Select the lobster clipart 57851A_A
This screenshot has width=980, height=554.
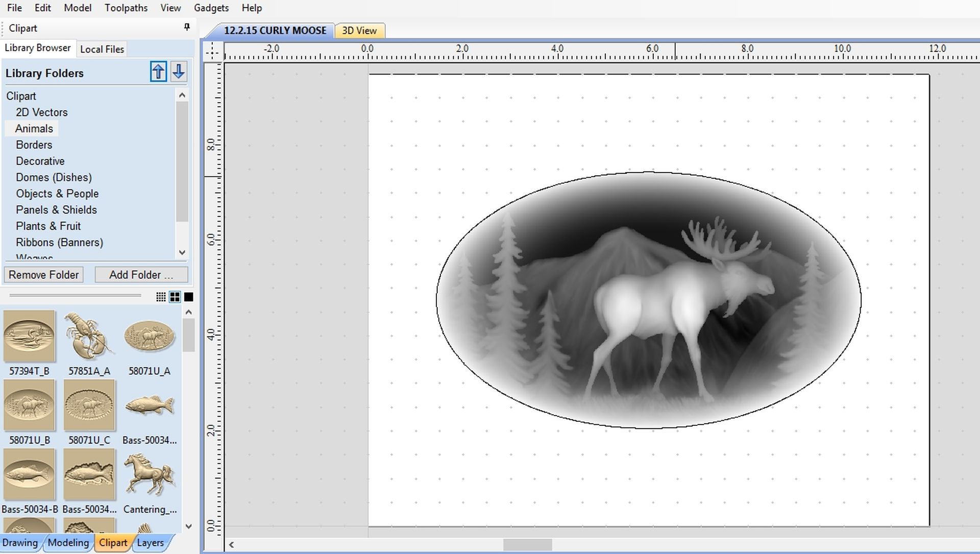[89, 336]
